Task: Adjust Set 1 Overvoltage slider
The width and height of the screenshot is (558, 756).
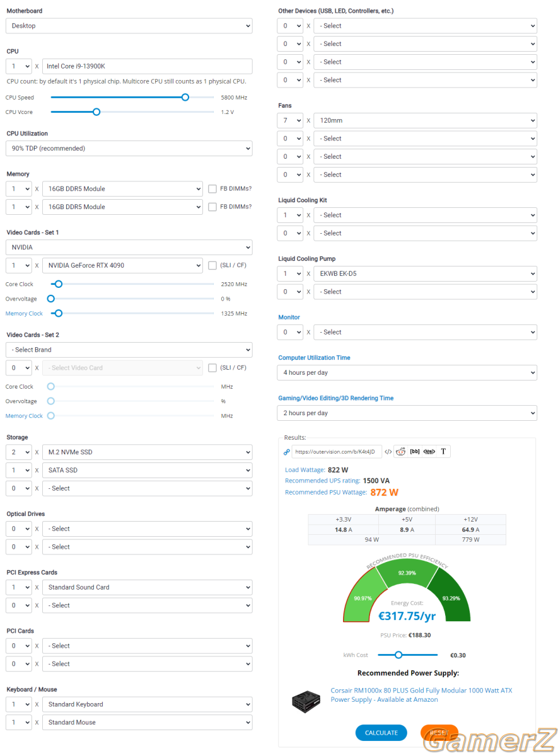Action: click(51, 299)
